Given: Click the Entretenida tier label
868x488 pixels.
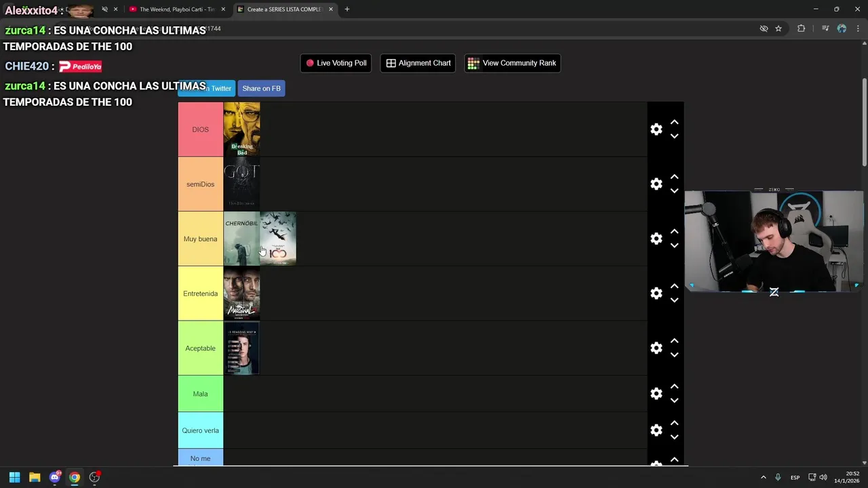Looking at the screenshot, I should (200, 293).
